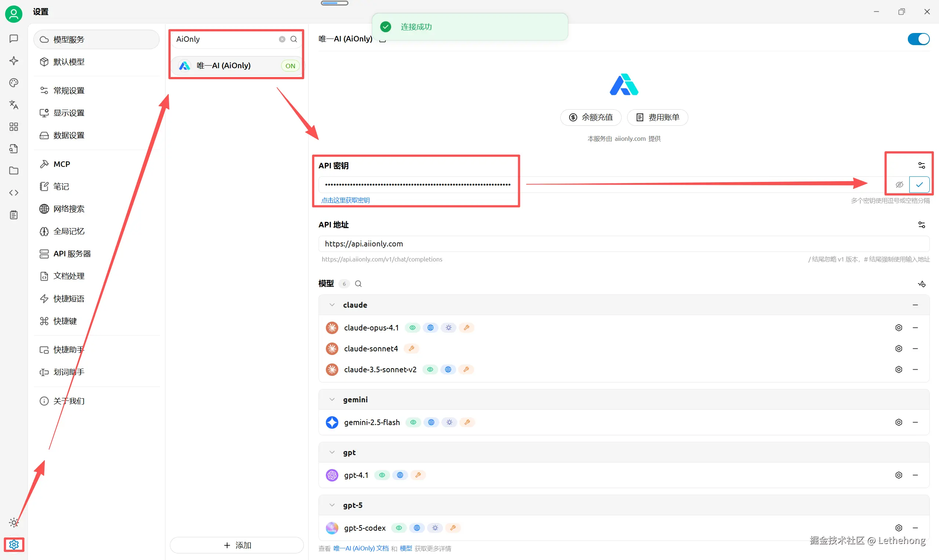Toggle API key visibility eye icon
The width and height of the screenshot is (939, 560).
click(x=899, y=184)
